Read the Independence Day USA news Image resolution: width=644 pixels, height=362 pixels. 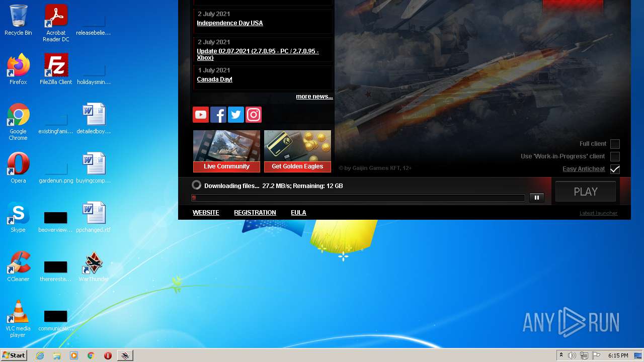(230, 23)
